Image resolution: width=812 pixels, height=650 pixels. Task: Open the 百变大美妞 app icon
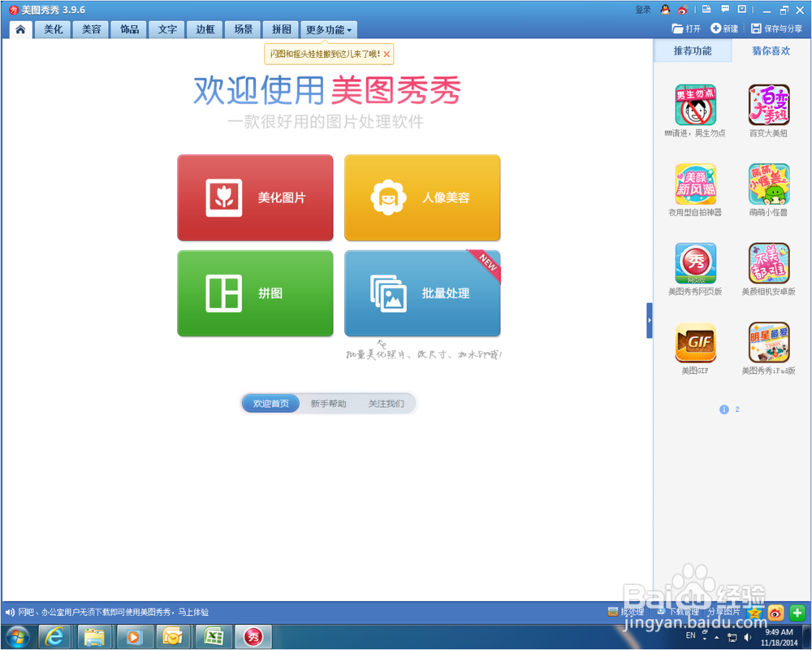[769, 106]
